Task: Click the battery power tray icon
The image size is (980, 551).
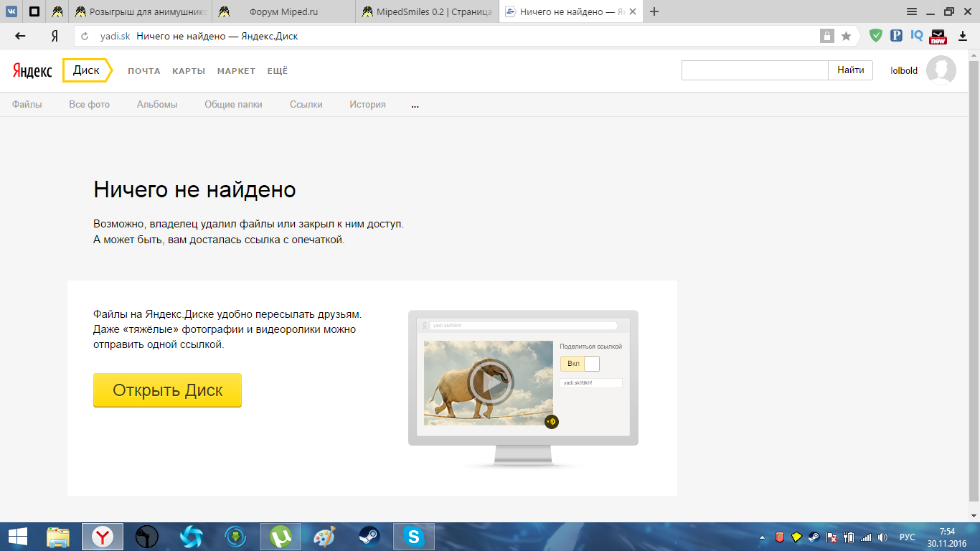Action: (x=848, y=537)
